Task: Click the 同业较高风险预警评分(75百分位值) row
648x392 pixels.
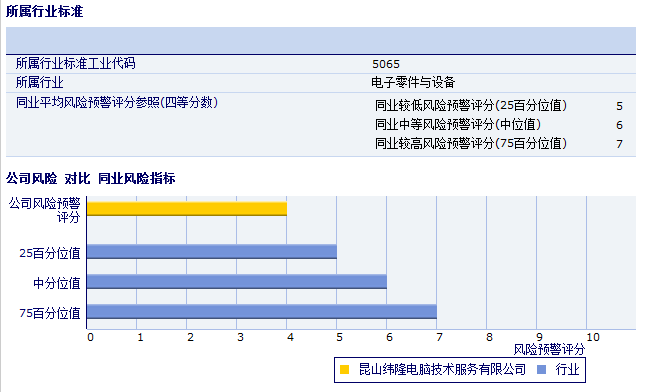Action: click(x=499, y=143)
